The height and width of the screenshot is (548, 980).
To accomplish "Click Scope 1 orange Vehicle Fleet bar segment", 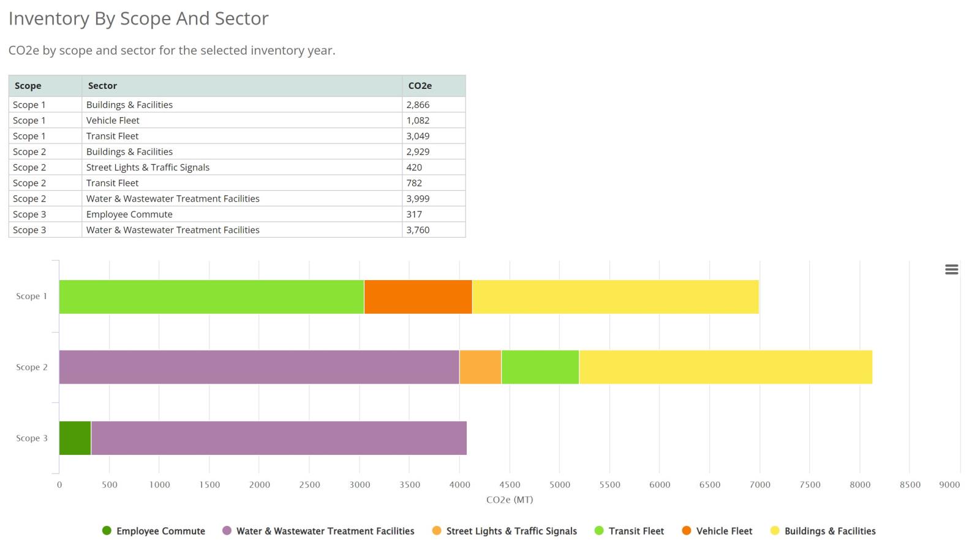I will coord(418,297).
